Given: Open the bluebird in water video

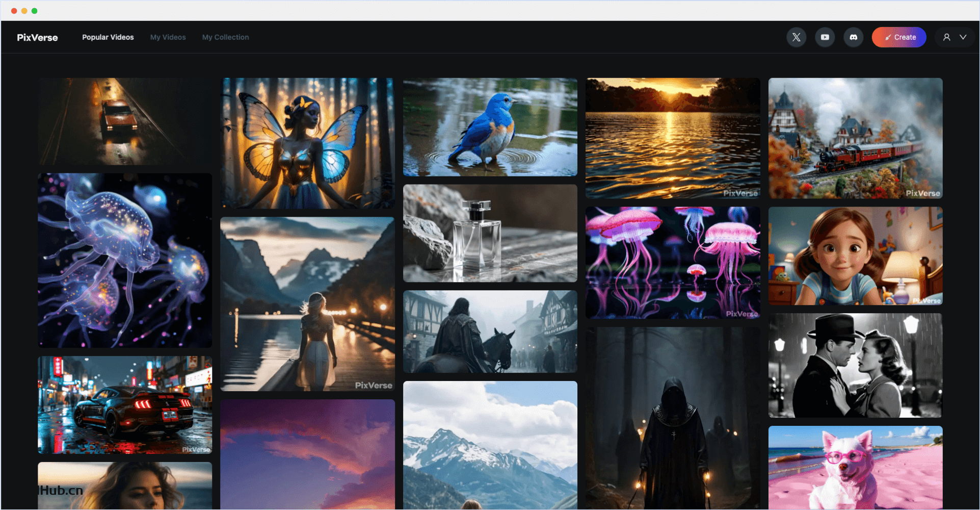Looking at the screenshot, I should click(x=490, y=127).
